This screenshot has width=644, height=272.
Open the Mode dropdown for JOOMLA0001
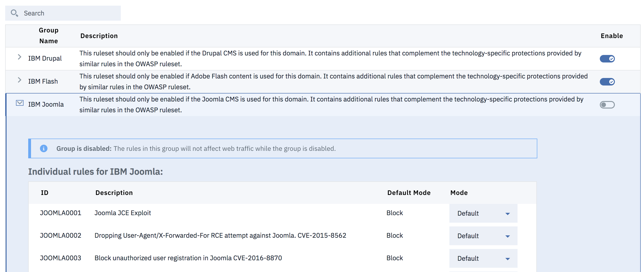coord(483,213)
